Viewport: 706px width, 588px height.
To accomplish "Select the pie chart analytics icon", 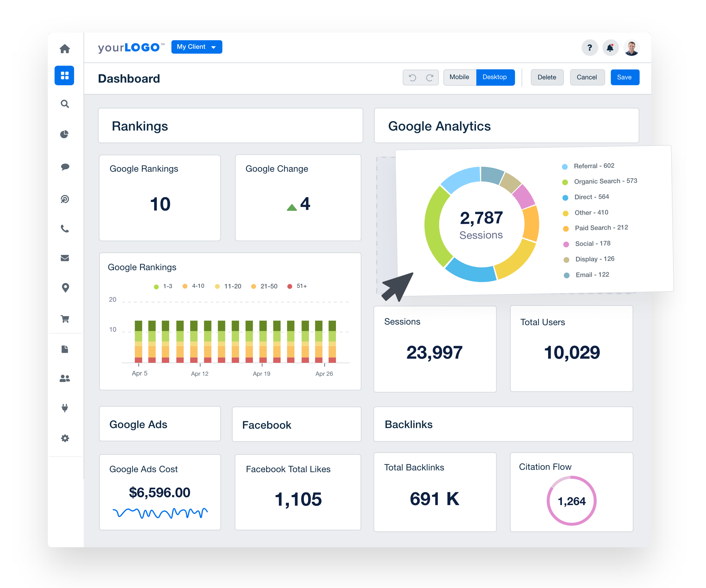I will (64, 134).
